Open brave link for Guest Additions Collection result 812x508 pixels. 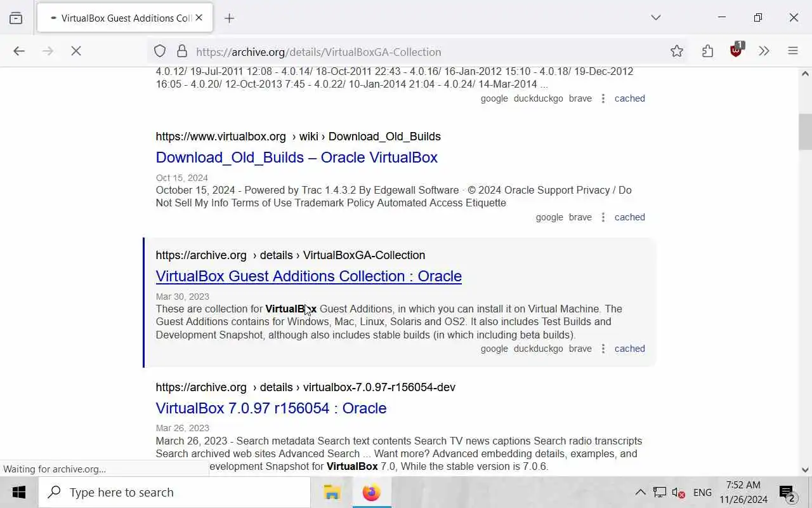tap(580, 349)
